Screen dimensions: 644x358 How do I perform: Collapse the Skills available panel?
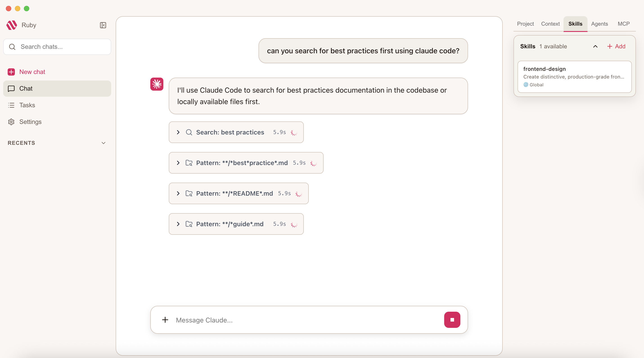[595, 46]
